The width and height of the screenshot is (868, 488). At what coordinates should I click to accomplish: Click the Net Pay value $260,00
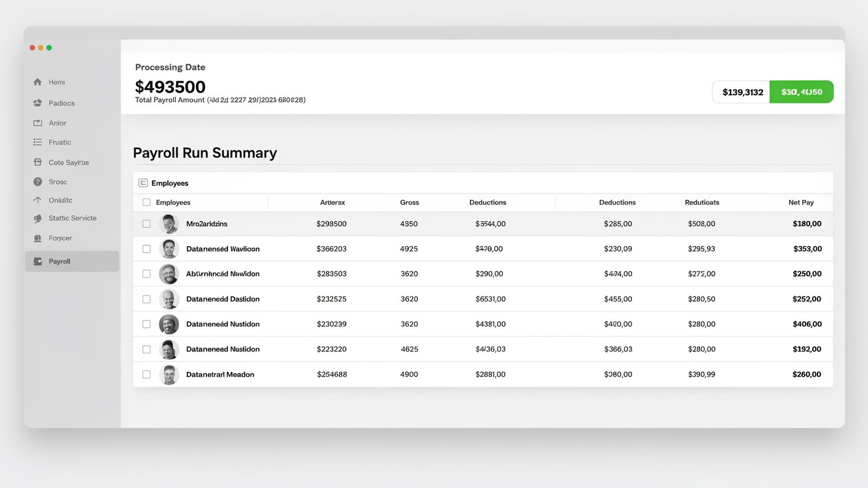(807, 375)
